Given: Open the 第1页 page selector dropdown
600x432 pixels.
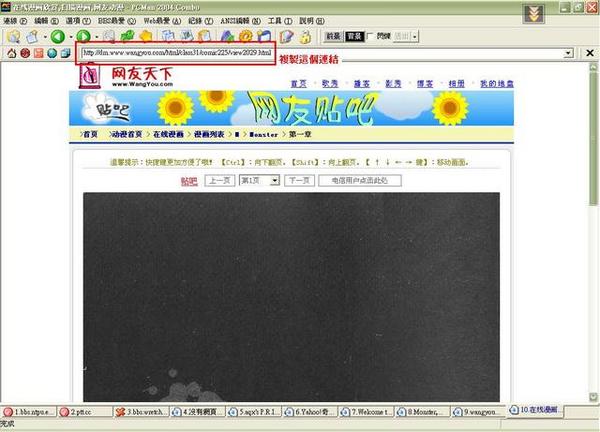Looking at the screenshot, I should coord(259,180).
